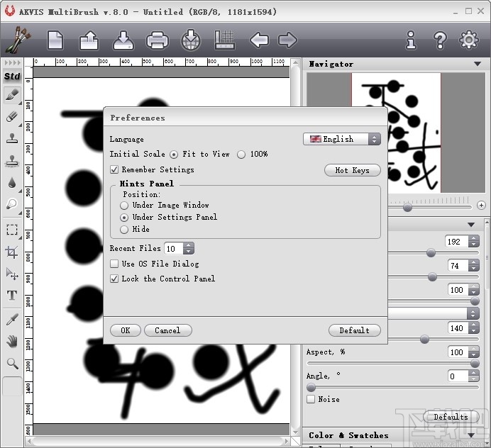Select the Text tool
Image resolution: width=491 pixels, height=448 pixels.
click(12, 295)
